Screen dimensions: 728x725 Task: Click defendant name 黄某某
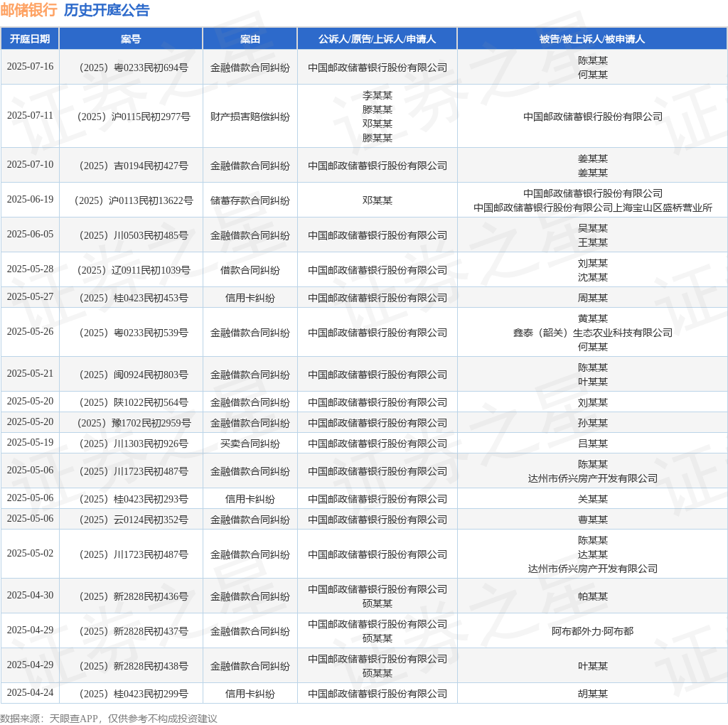[592, 318]
